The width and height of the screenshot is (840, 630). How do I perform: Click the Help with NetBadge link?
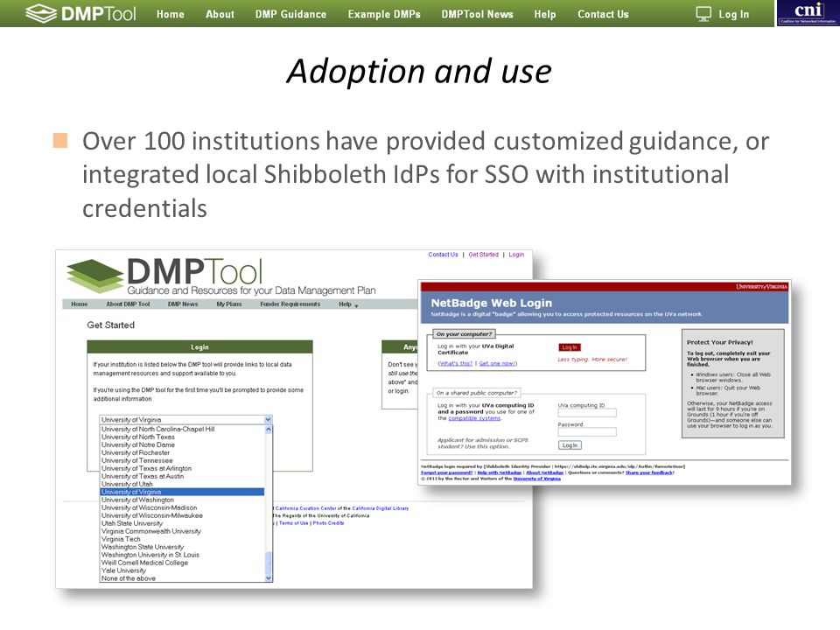point(500,472)
